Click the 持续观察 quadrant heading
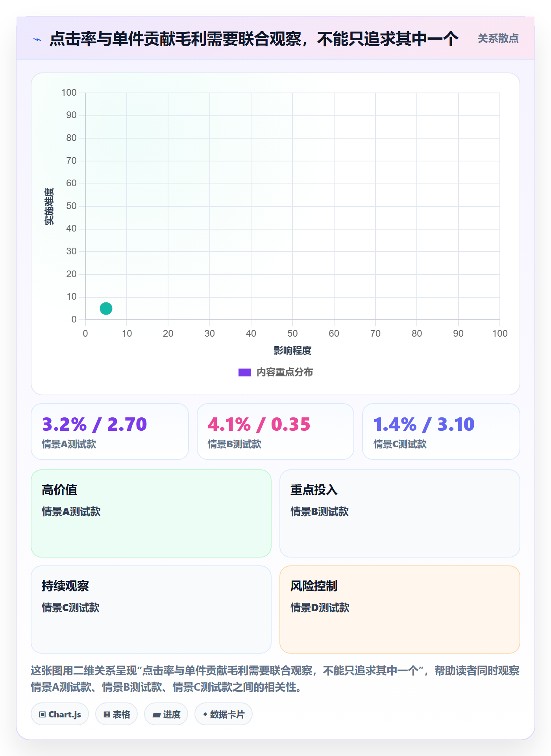 (65, 586)
